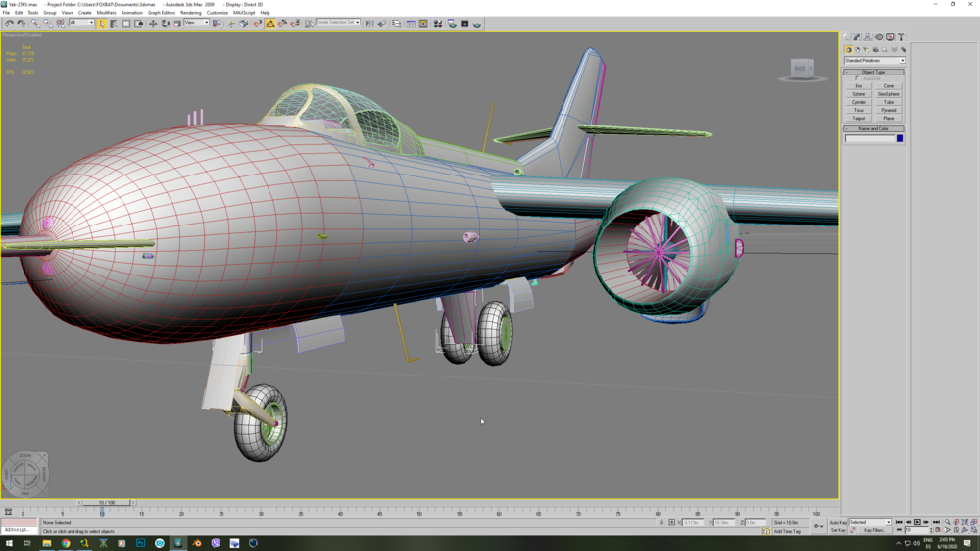Open the Key Filters dialog
Screen dimensions: 980x551
click(875, 530)
